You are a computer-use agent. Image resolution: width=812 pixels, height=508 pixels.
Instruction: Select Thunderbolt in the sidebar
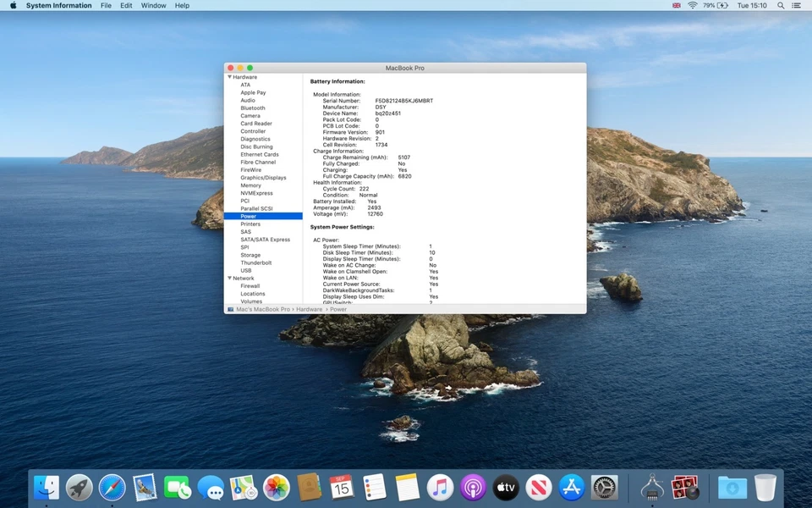click(255, 262)
